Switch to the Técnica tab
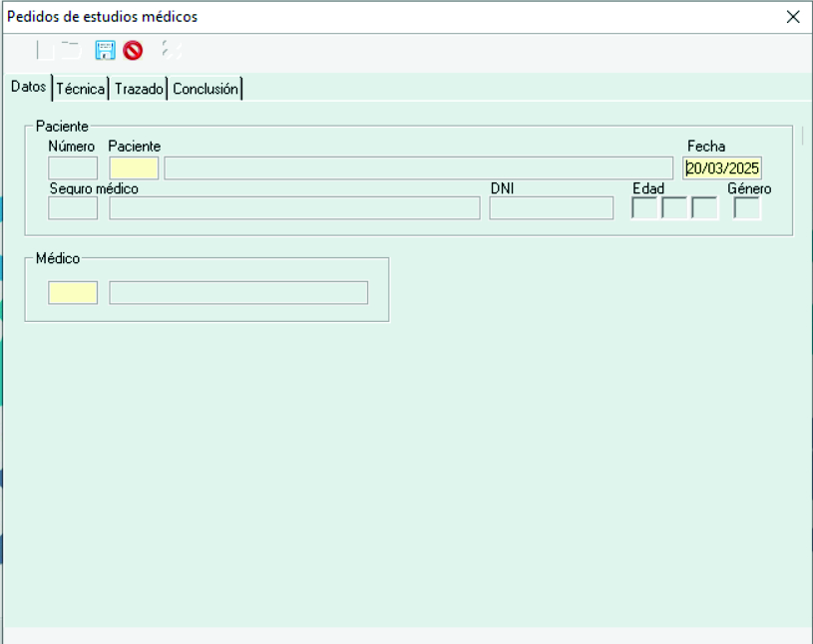The image size is (813, 644). click(81, 89)
